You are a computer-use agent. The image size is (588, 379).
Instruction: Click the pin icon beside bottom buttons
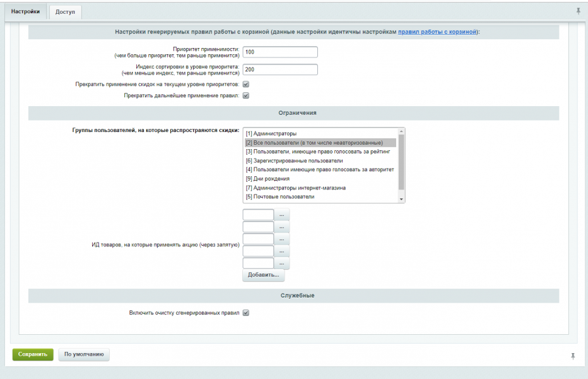point(573,356)
